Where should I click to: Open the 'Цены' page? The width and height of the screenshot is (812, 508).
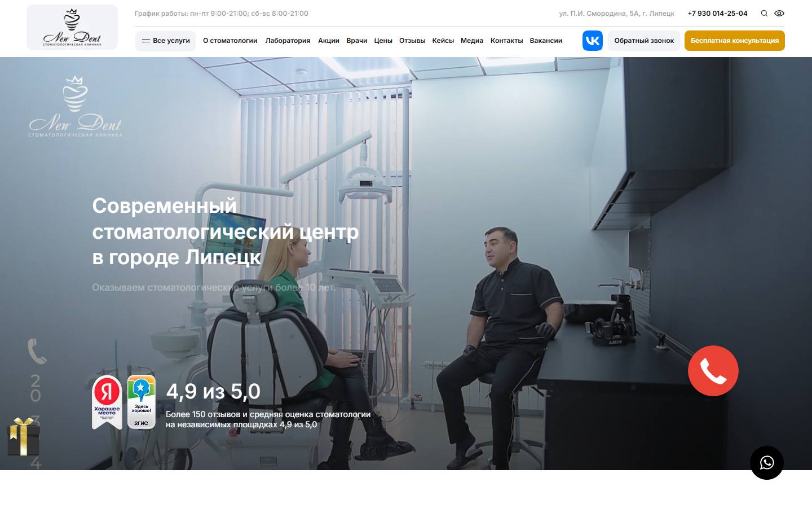(x=383, y=41)
